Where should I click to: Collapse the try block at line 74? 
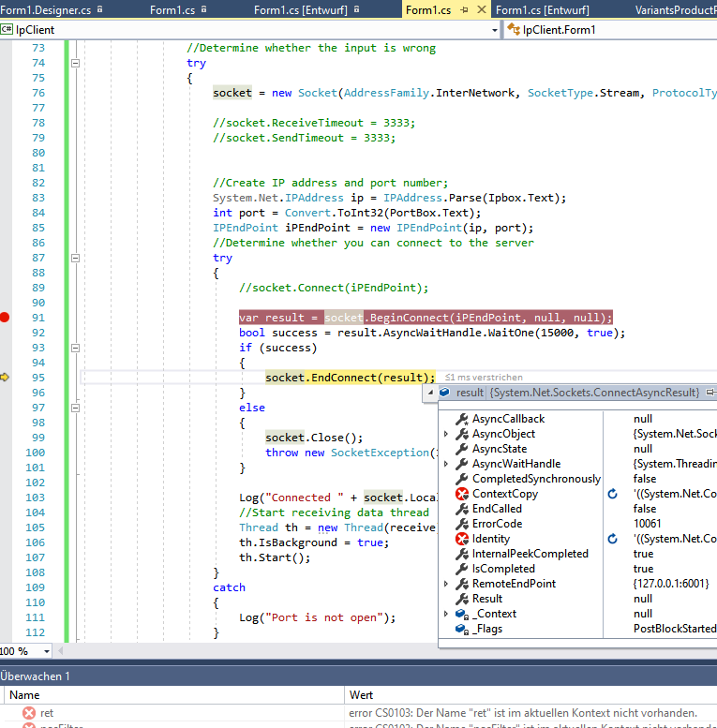(75, 63)
